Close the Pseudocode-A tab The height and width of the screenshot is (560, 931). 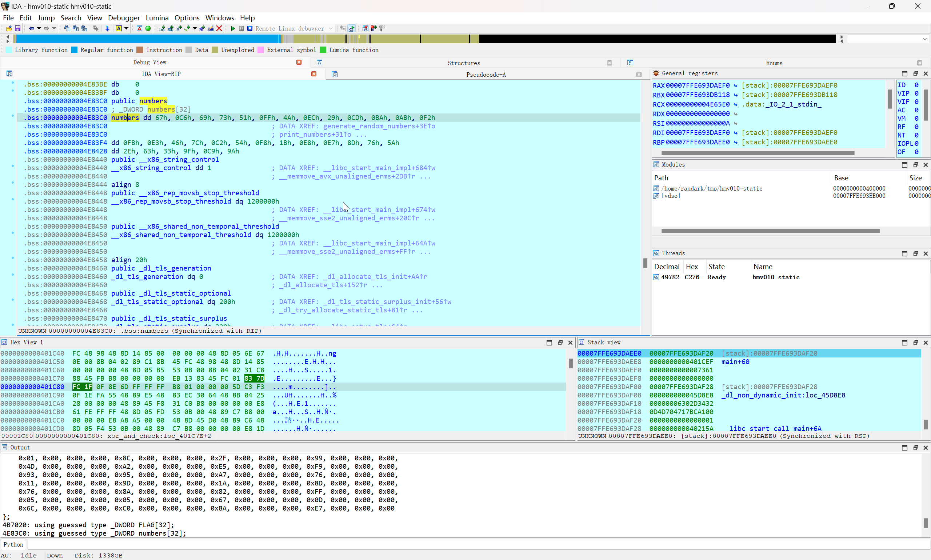pos(639,75)
